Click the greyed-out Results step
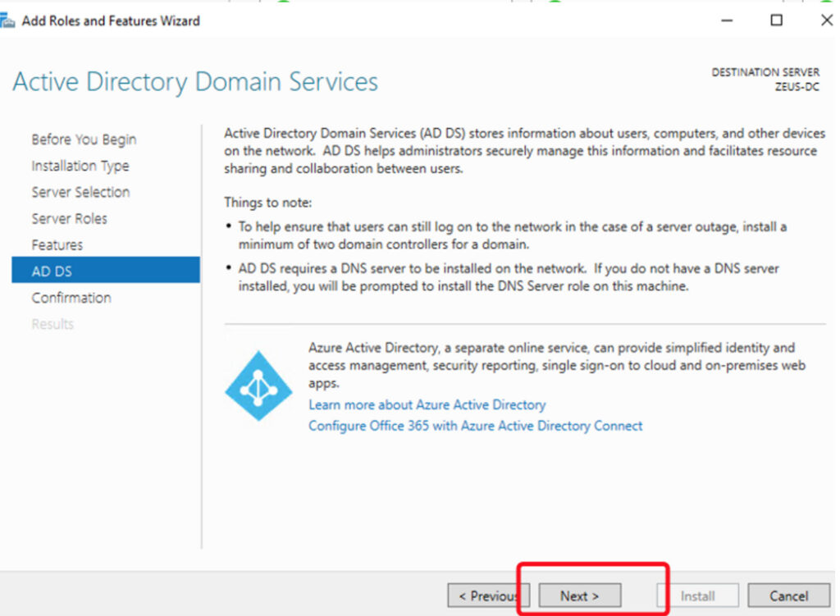 [x=52, y=324]
